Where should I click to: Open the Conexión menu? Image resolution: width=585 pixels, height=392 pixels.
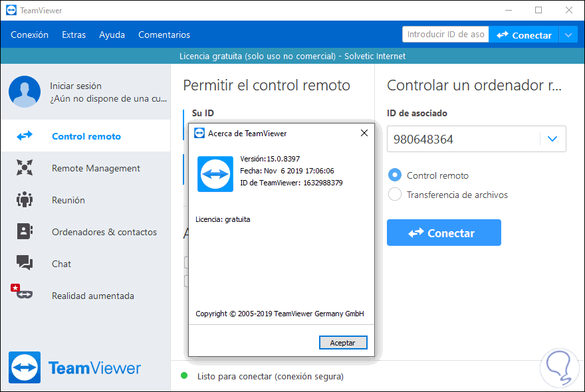coord(29,35)
